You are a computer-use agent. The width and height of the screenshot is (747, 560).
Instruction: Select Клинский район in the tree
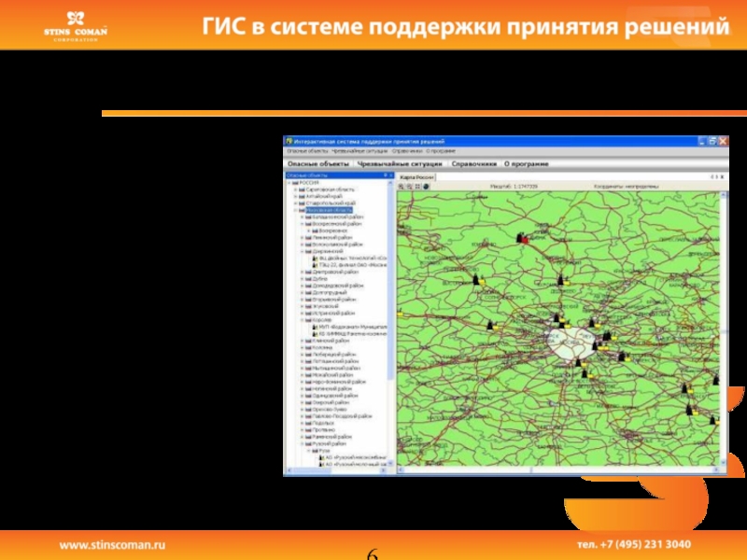point(331,341)
